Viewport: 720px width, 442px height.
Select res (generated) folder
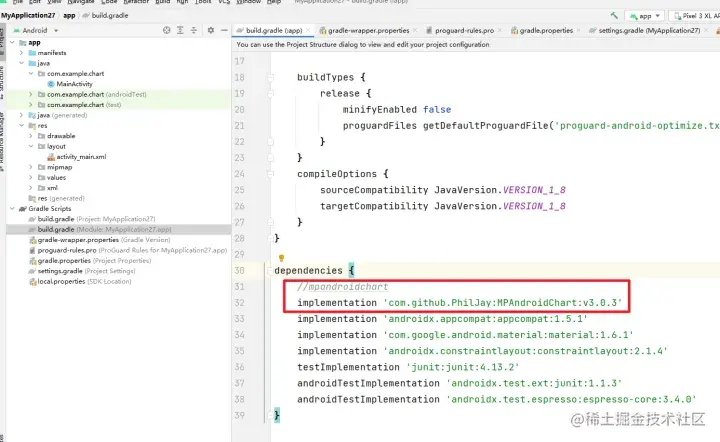pos(56,198)
